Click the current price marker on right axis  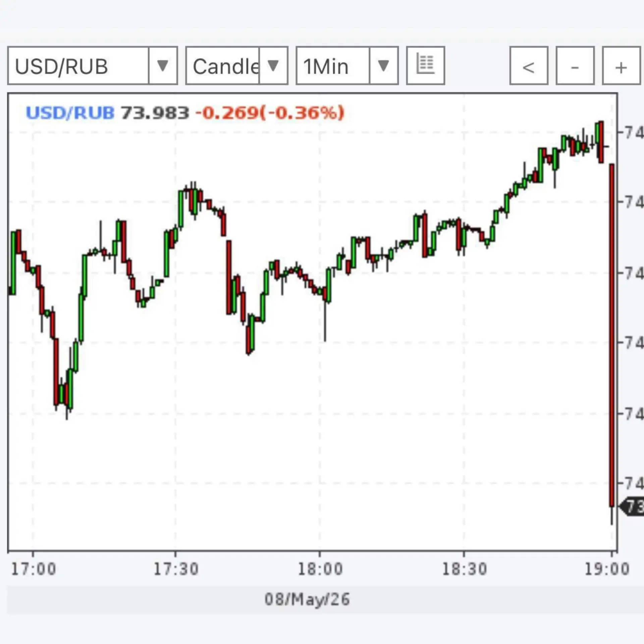coord(632,507)
